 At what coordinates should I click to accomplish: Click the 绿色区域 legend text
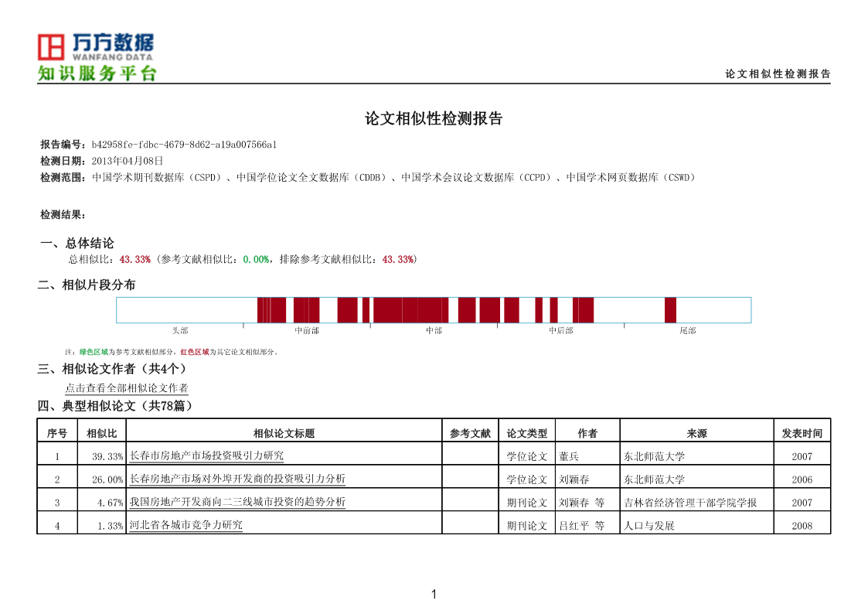click(94, 352)
